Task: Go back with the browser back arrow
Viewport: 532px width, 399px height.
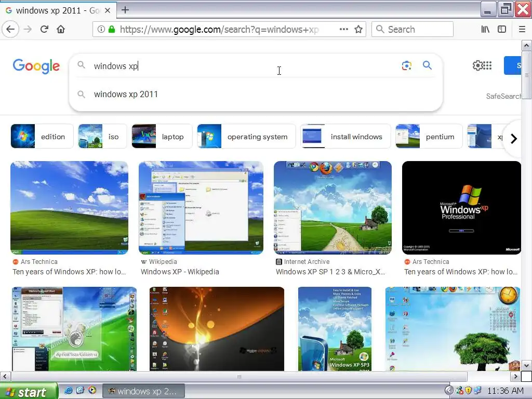Action: click(10, 29)
